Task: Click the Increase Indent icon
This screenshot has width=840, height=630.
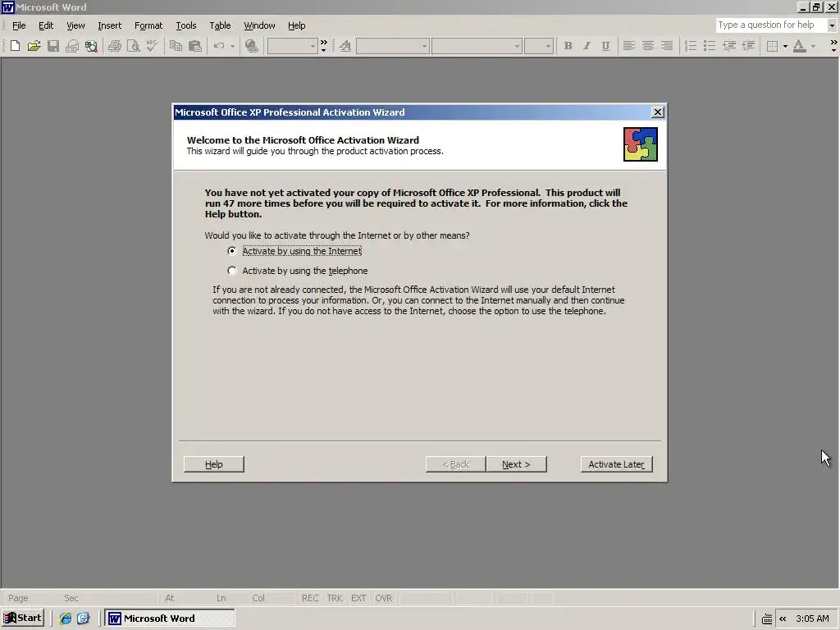Action: point(748,46)
